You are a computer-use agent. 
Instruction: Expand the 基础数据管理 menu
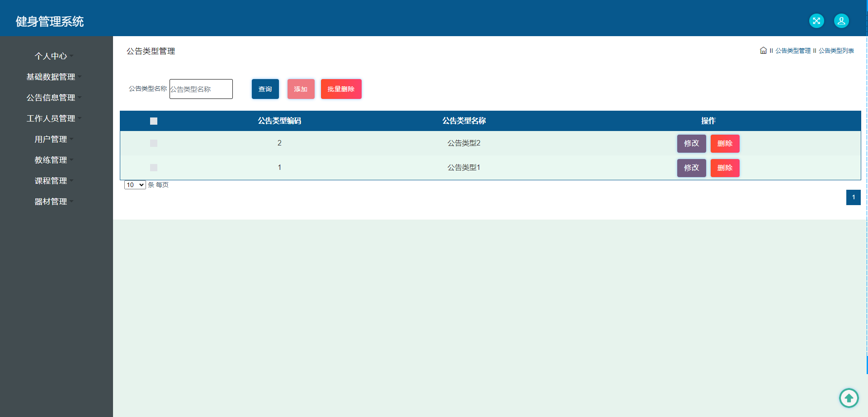pyautogui.click(x=54, y=77)
